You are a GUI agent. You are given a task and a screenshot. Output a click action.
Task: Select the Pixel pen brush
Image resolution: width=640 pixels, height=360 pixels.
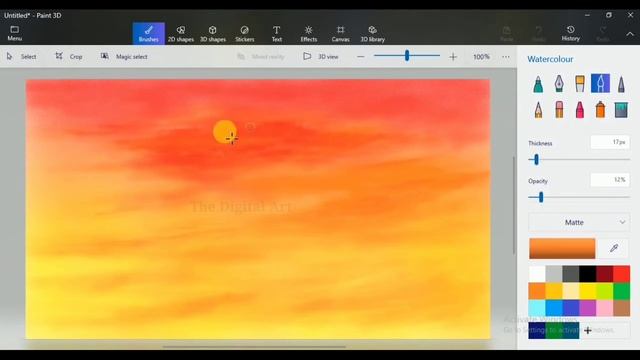click(621, 84)
